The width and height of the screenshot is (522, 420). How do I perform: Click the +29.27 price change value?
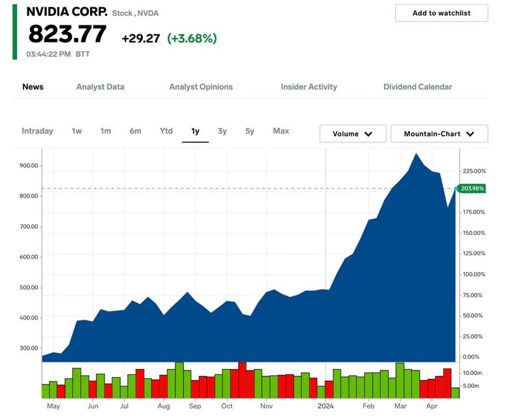pyautogui.click(x=141, y=38)
